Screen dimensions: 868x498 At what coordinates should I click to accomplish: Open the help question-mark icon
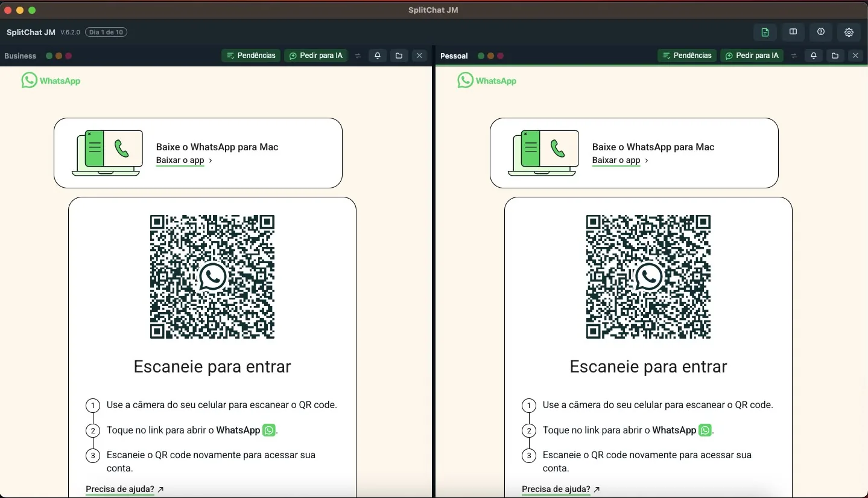pyautogui.click(x=821, y=32)
